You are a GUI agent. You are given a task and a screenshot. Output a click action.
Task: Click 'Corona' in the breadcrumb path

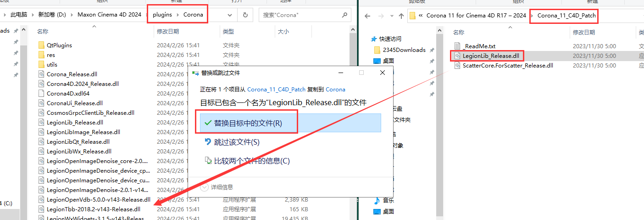click(x=193, y=15)
